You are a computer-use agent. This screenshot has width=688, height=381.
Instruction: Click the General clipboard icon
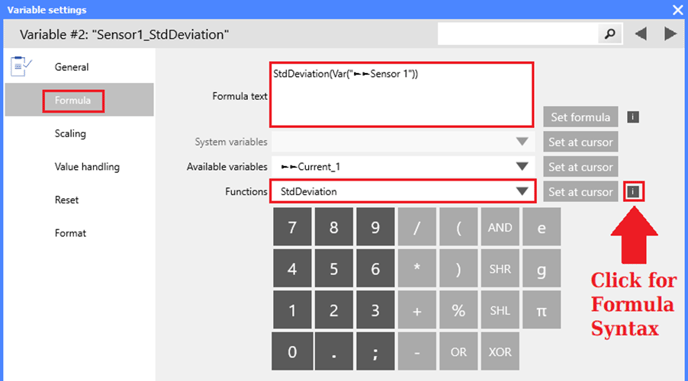tap(21, 67)
